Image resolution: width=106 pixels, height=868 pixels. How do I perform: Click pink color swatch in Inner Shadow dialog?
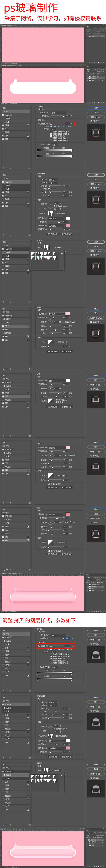67,314
